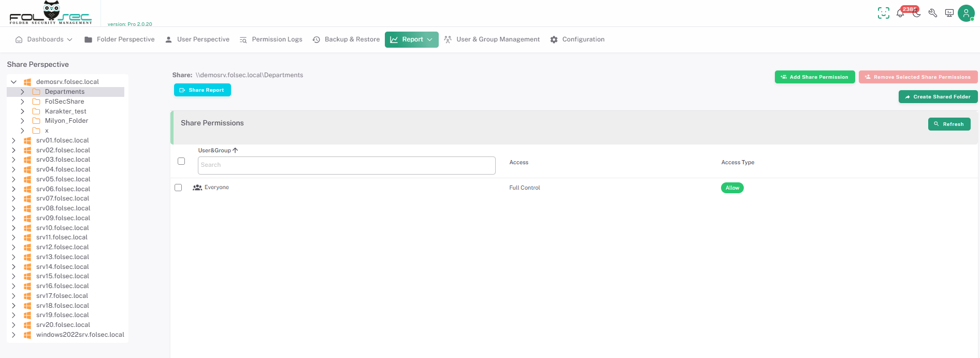The height and width of the screenshot is (358, 980).
Task: Tick the Everyone row checkbox
Action: (x=178, y=188)
